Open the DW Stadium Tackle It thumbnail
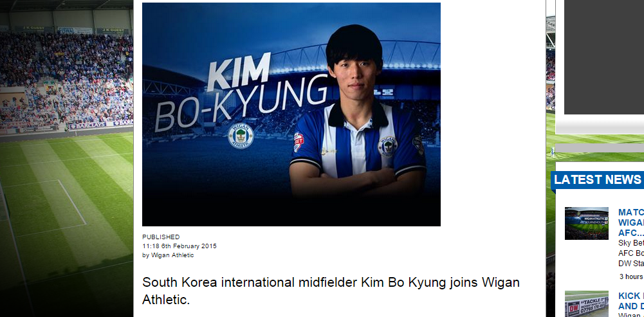This screenshot has height=317, width=644. (x=587, y=304)
